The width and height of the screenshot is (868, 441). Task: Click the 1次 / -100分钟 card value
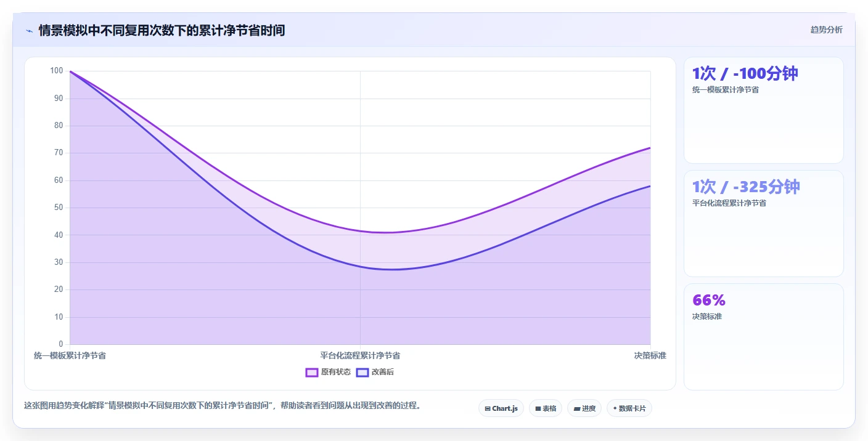pyautogui.click(x=745, y=74)
